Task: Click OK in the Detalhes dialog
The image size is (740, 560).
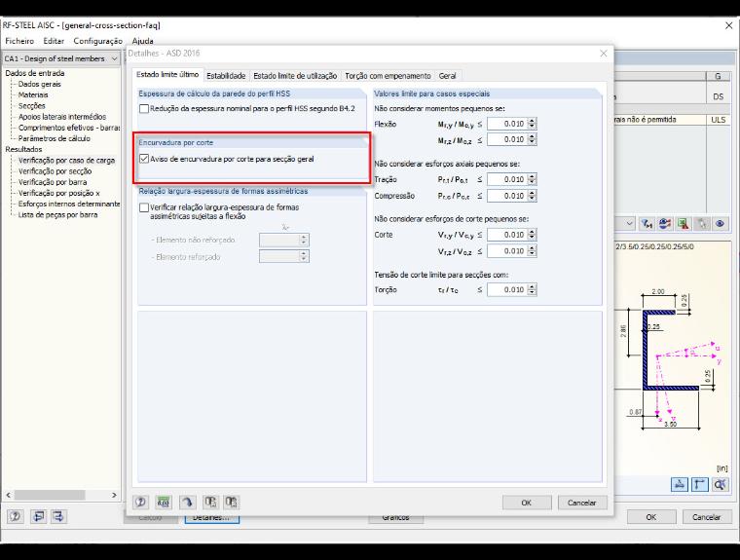Action: click(x=527, y=503)
